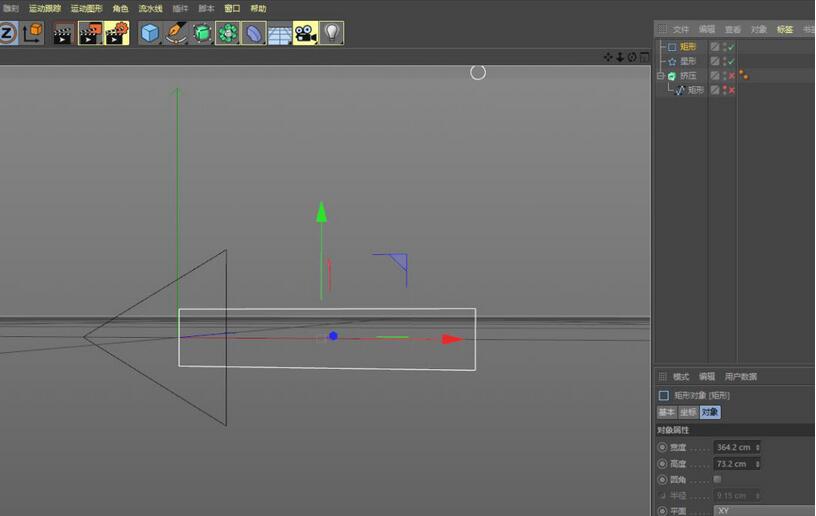Enable the 圆角 rounding checkbox

(x=717, y=480)
